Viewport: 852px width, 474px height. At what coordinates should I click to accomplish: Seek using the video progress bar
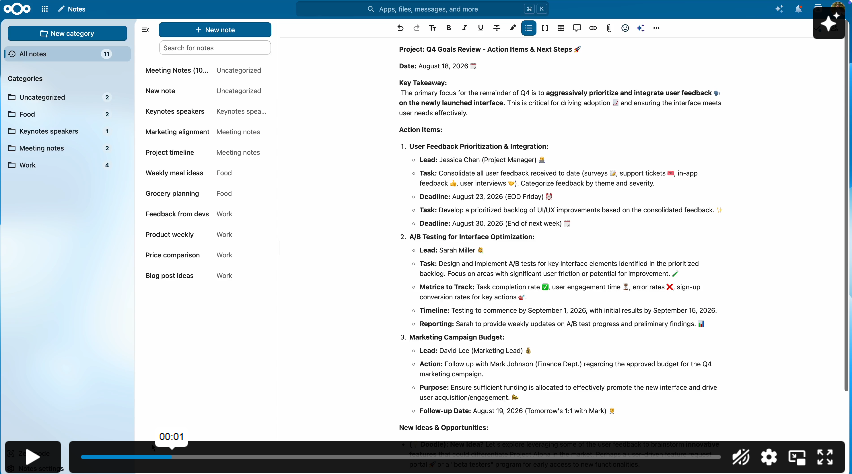pos(400,457)
